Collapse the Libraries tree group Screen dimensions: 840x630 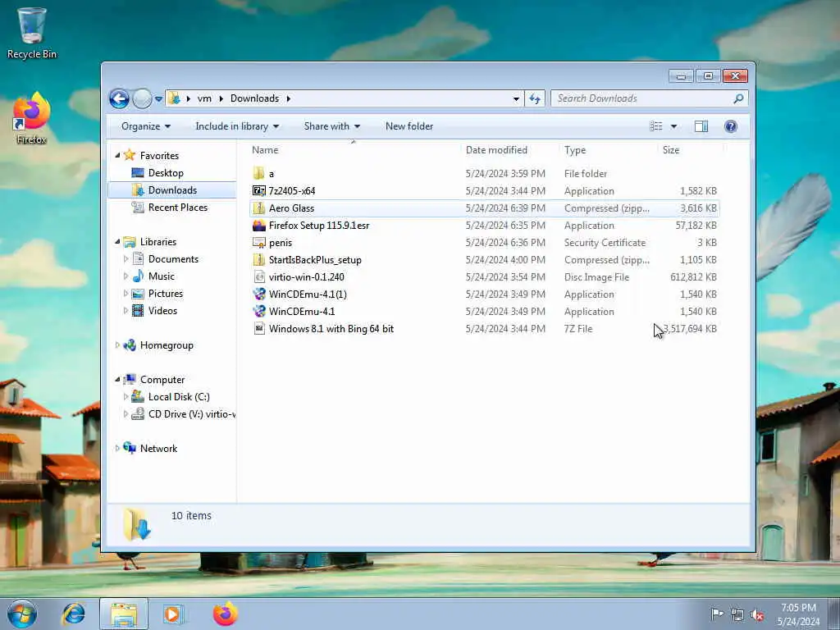(117, 242)
